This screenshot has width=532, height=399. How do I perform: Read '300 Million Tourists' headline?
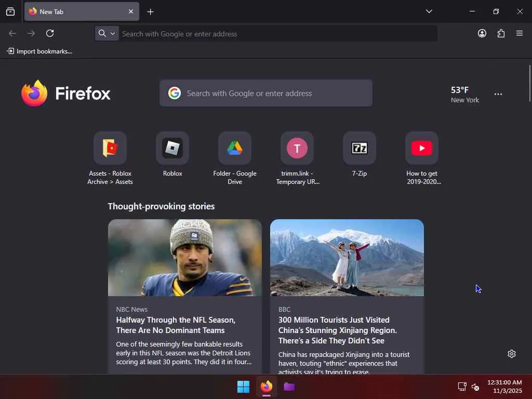pos(338,330)
